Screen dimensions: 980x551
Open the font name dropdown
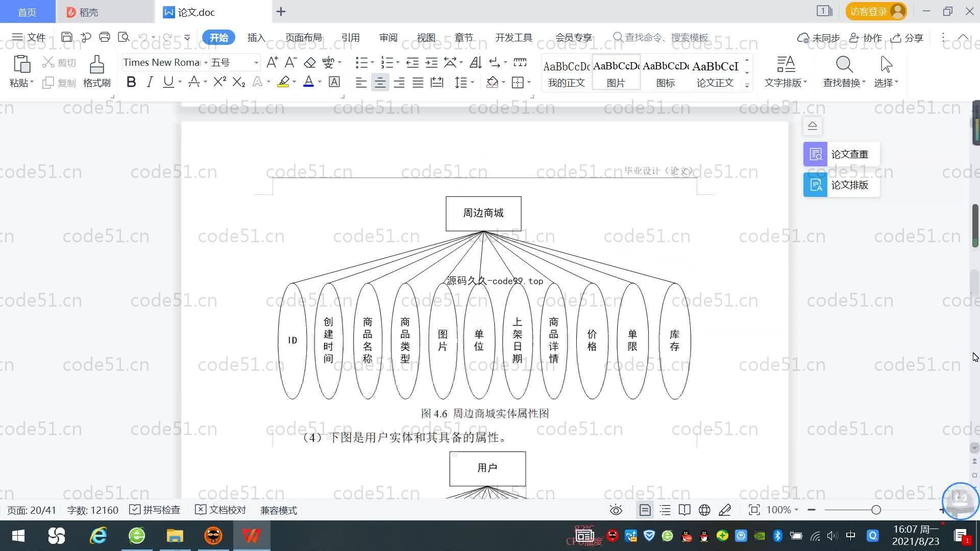pyautogui.click(x=206, y=63)
